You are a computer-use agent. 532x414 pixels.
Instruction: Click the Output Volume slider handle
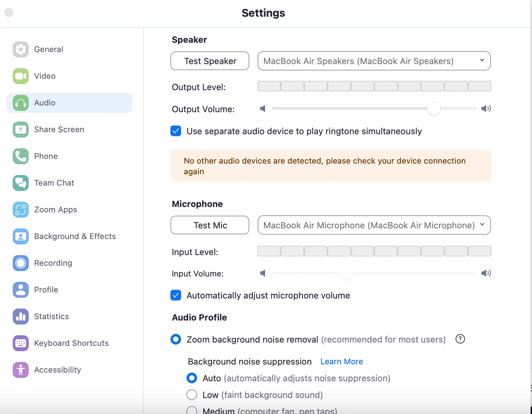click(433, 109)
